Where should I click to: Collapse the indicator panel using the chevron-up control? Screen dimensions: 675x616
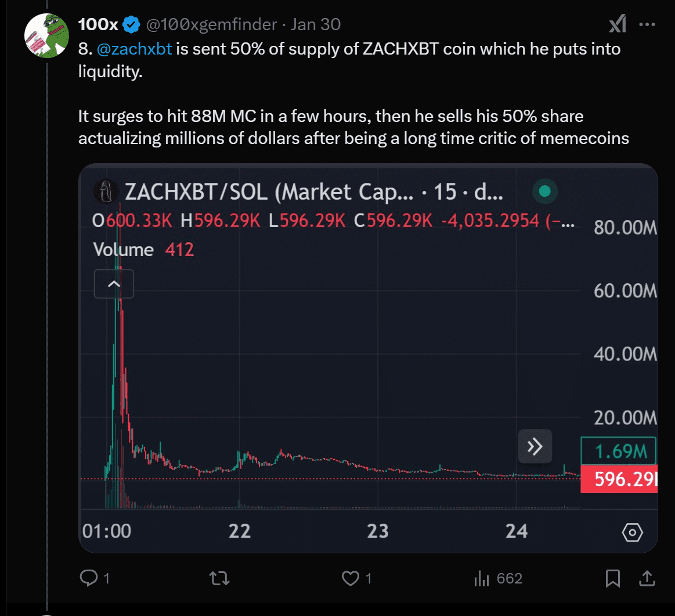(114, 284)
